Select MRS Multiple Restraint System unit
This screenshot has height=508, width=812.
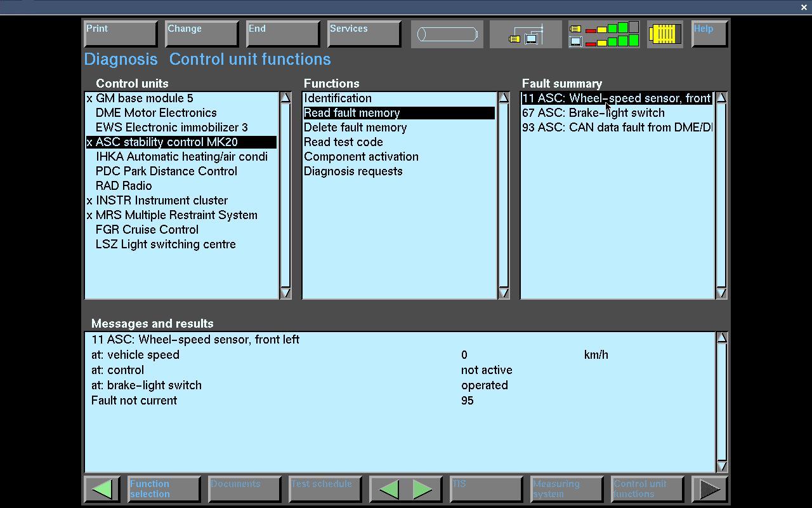pyautogui.click(x=176, y=215)
